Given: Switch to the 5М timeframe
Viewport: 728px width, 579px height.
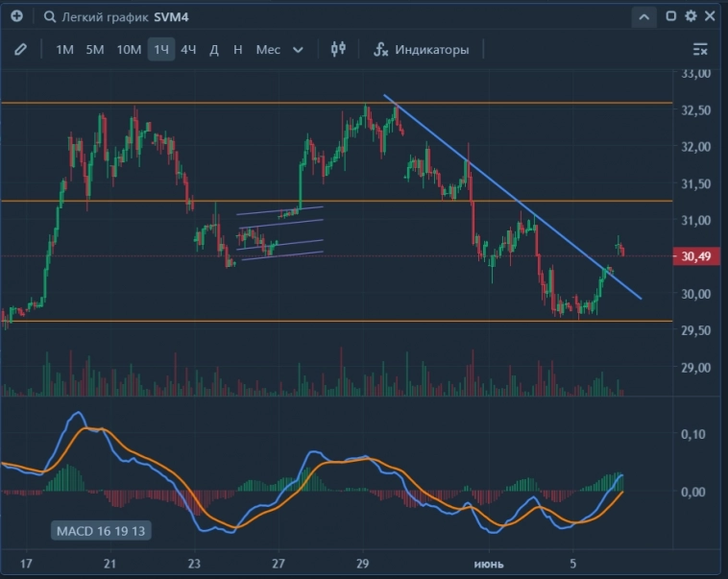Looking at the screenshot, I should point(94,49).
